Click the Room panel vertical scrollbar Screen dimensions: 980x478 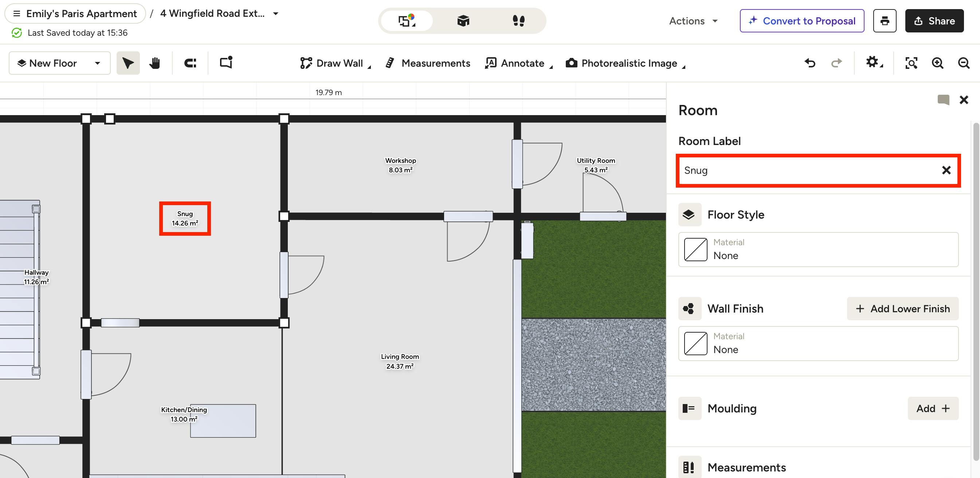pyautogui.click(x=976, y=291)
